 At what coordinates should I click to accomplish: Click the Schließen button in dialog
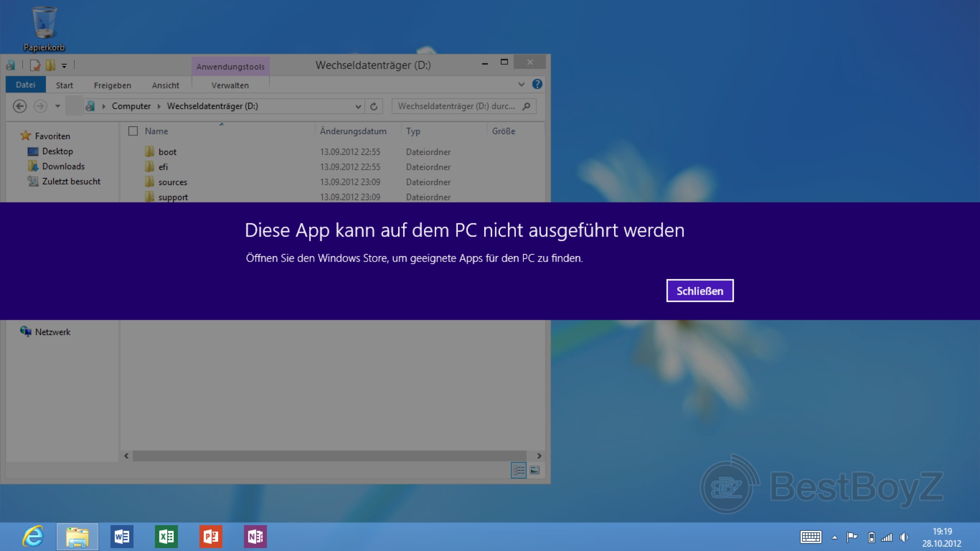[699, 291]
